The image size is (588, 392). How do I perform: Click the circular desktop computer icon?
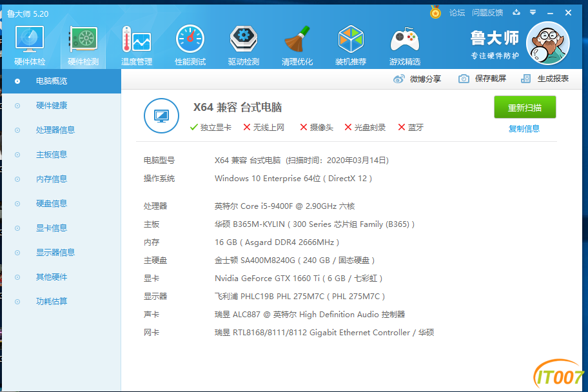tap(161, 115)
